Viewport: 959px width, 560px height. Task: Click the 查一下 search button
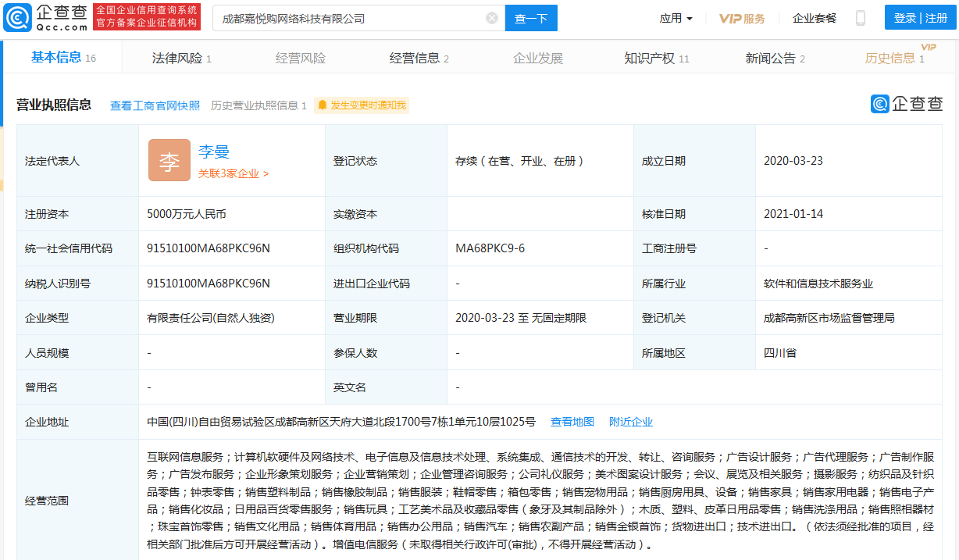(x=531, y=17)
